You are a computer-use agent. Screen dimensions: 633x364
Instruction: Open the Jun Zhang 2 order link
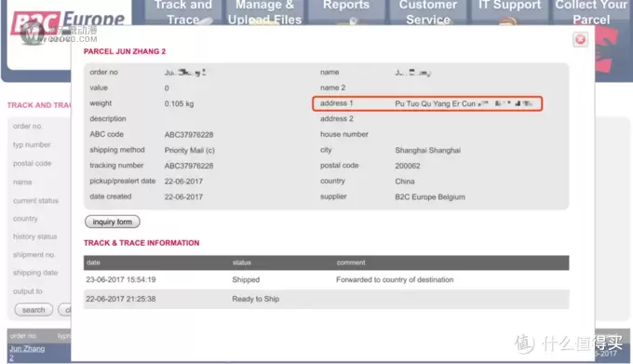(27, 353)
